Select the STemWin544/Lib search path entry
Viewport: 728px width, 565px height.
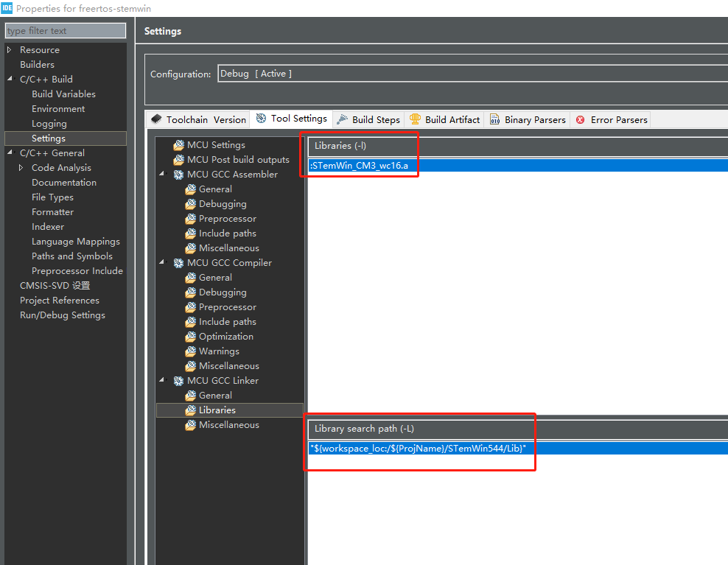click(x=518, y=449)
